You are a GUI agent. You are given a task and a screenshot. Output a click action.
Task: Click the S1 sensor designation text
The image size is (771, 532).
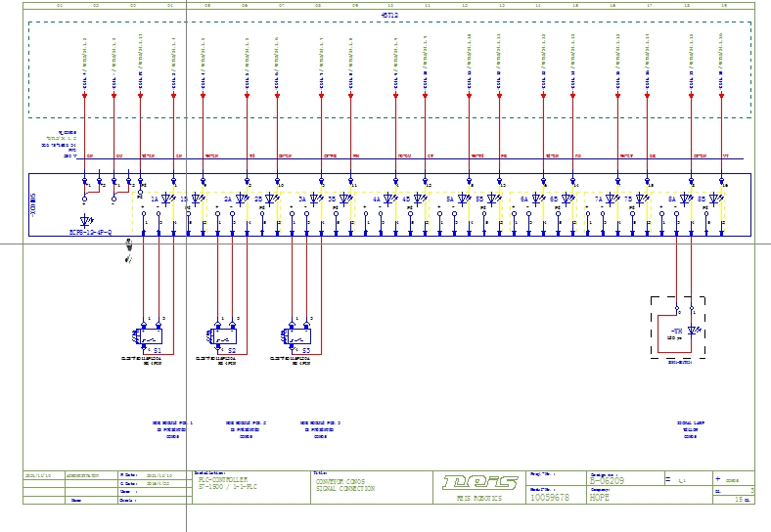158,350
